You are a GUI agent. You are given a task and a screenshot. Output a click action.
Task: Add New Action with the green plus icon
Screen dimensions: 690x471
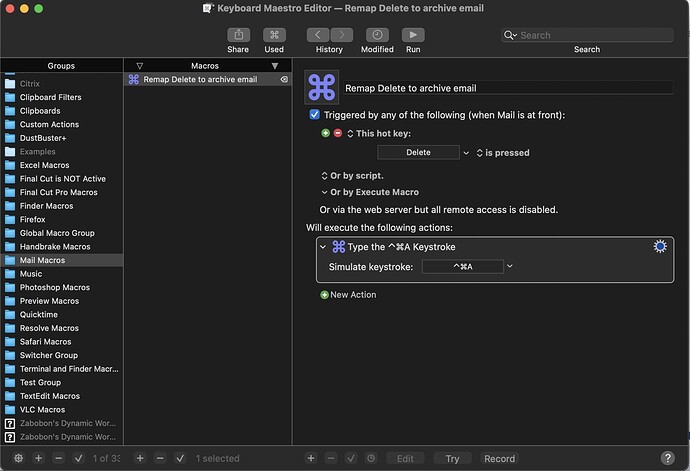click(x=324, y=295)
